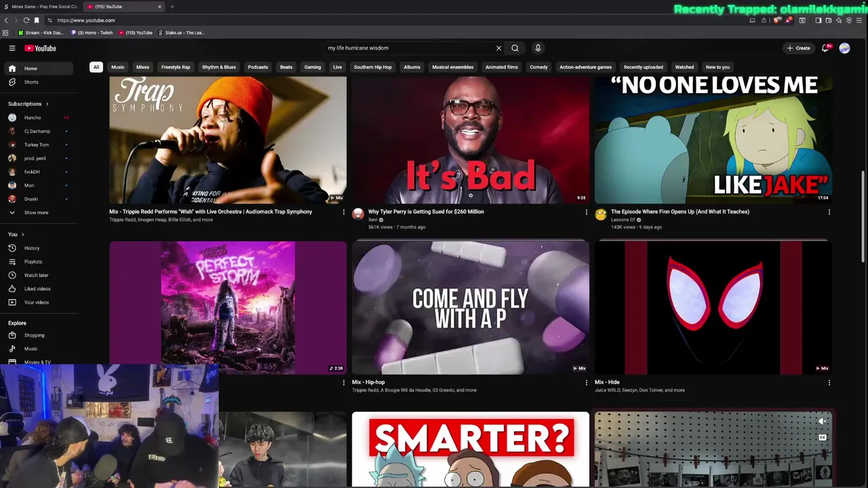Select the Recently uploaded chip

click(x=644, y=67)
